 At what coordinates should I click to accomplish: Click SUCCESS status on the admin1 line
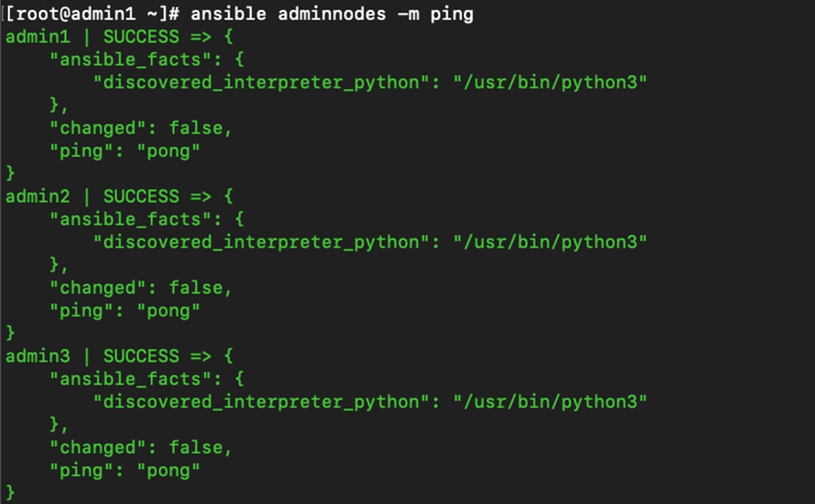click(x=141, y=37)
